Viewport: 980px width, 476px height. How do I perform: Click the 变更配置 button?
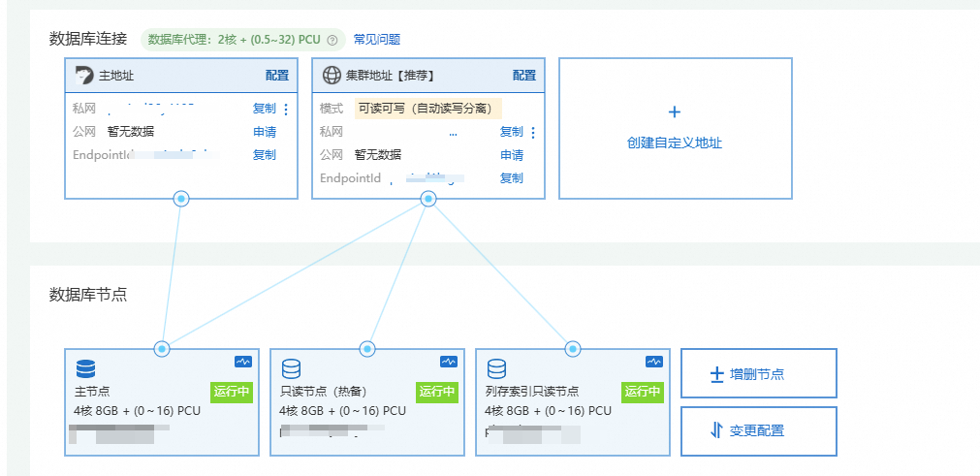[759, 431]
